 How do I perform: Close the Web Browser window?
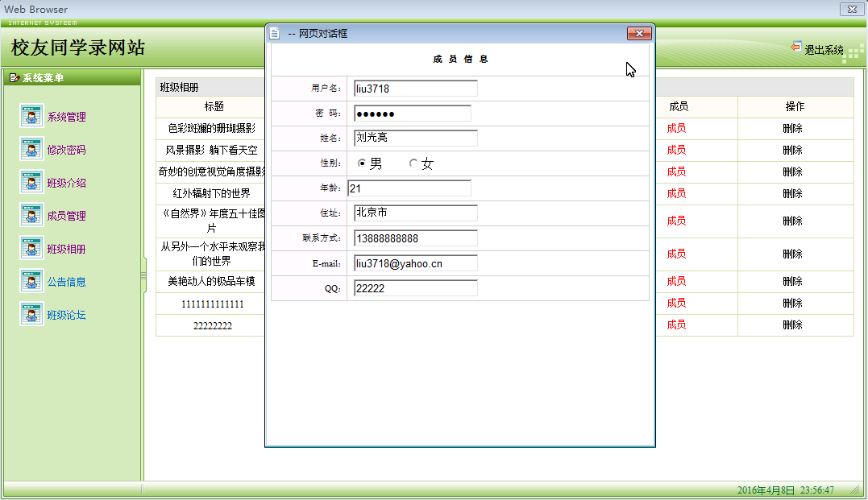[852, 9]
